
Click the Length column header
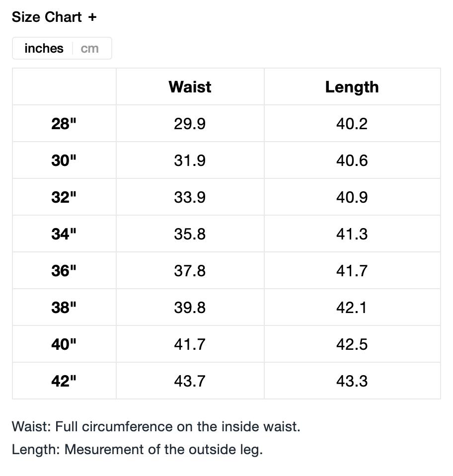pos(352,87)
